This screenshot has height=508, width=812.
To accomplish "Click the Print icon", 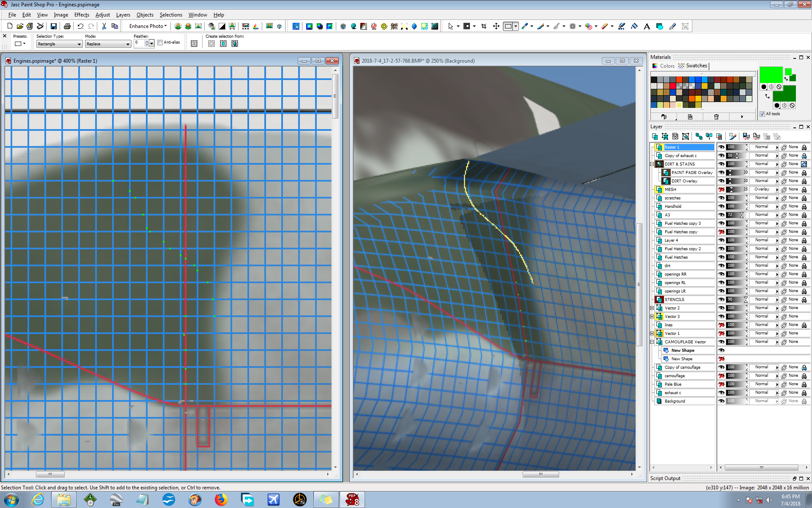I will point(67,26).
